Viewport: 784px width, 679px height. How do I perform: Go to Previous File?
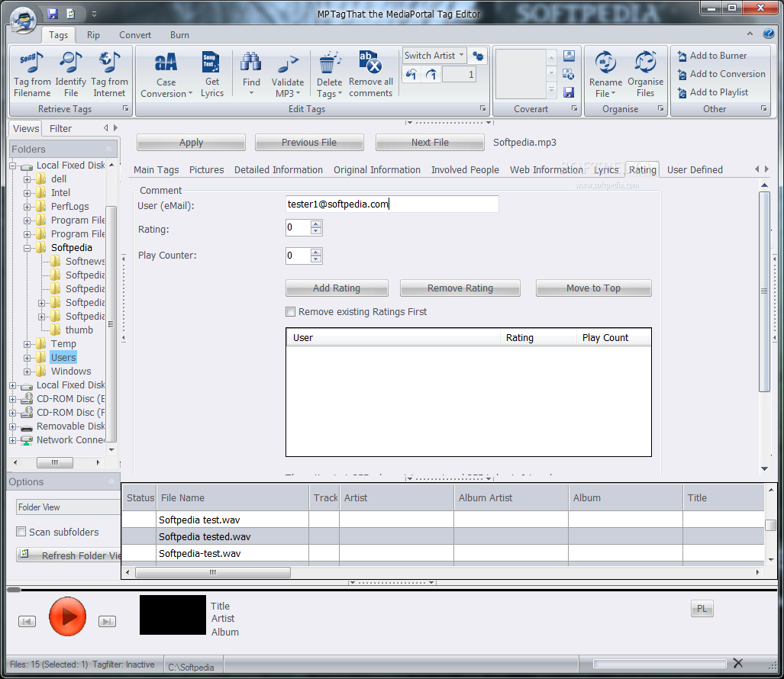pos(309,143)
